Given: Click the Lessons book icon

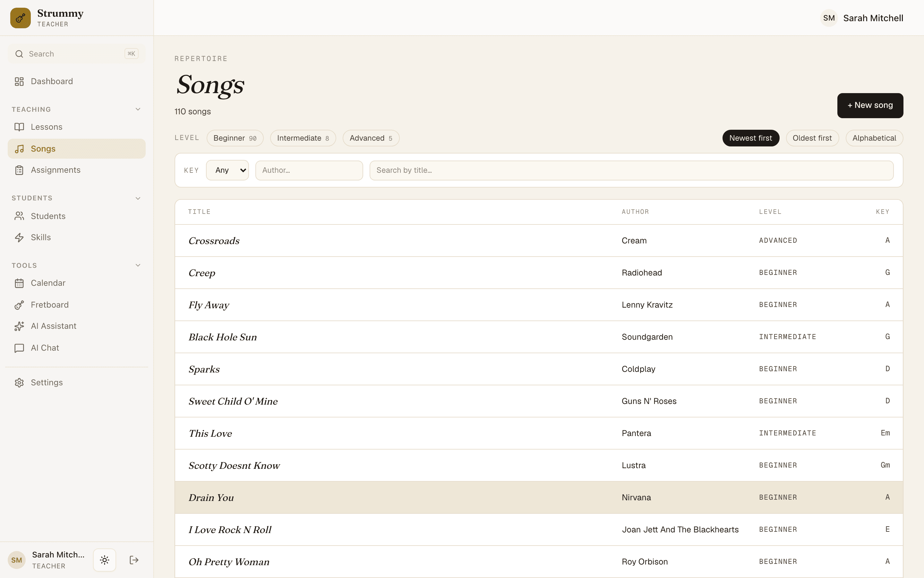Looking at the screenshot, I should point(19,127).
